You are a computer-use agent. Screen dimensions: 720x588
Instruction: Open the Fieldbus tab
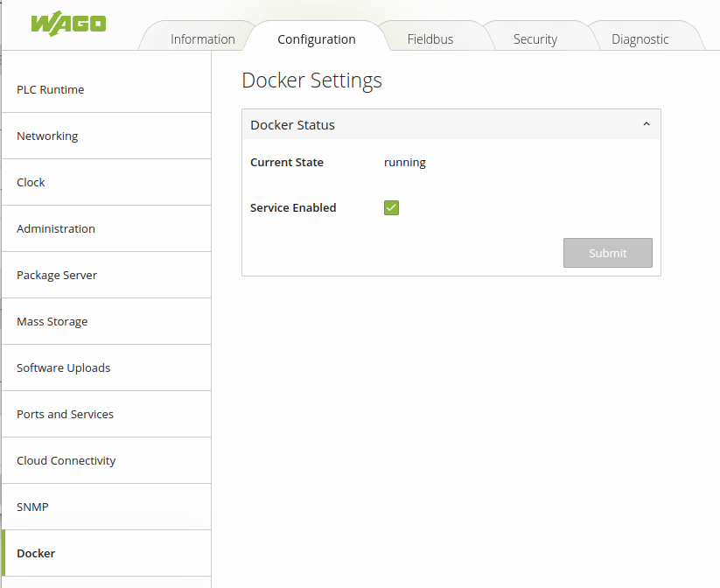pyautogui.click(x=430, y=39)
